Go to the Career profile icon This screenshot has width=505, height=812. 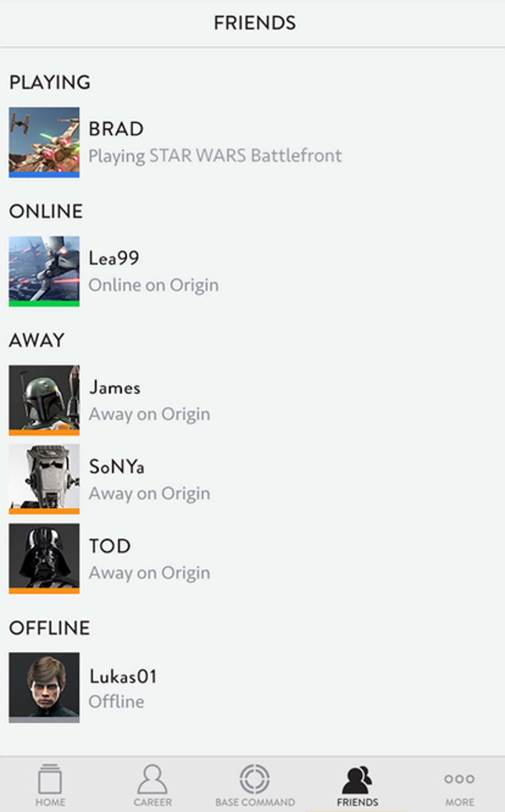point(152,779)
